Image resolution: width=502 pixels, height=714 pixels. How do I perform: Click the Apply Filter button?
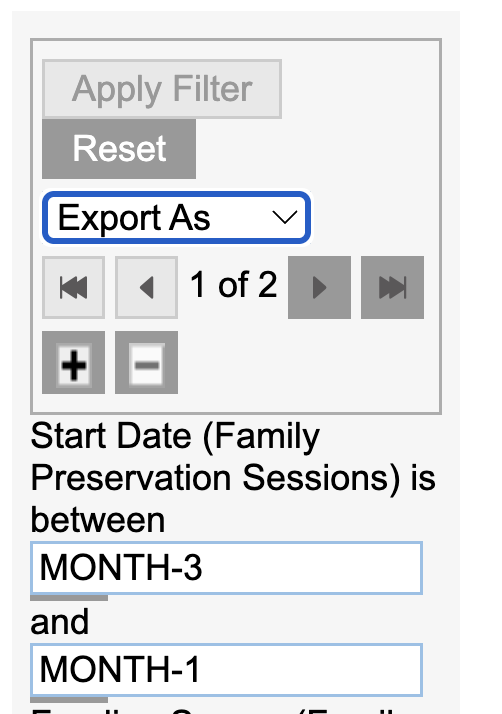[x=162, y=89]
